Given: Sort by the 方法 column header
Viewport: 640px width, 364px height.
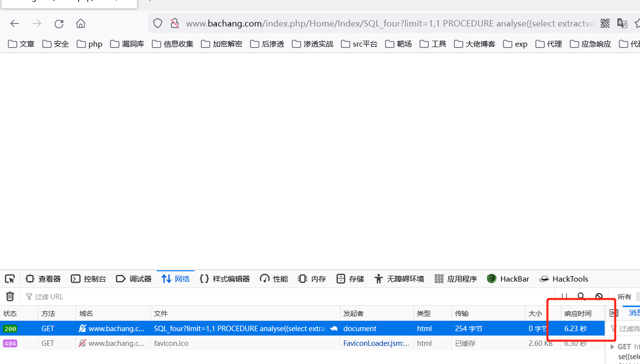Looking at the screenshot, I should coord(57,313).
